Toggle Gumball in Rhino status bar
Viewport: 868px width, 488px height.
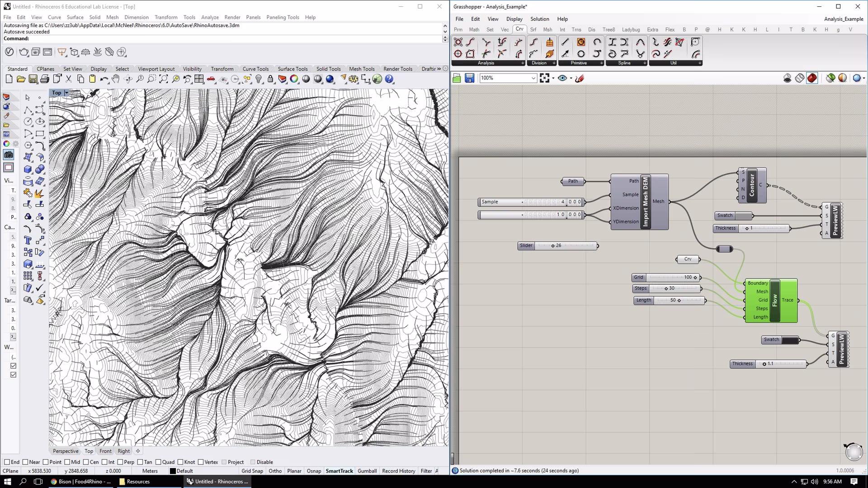point(367,471)
